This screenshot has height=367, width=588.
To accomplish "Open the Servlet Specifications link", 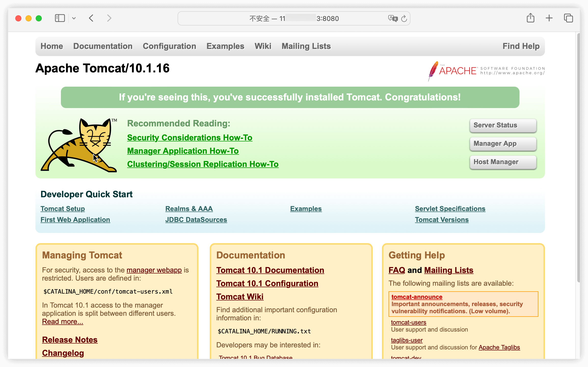I will [450, 209].
